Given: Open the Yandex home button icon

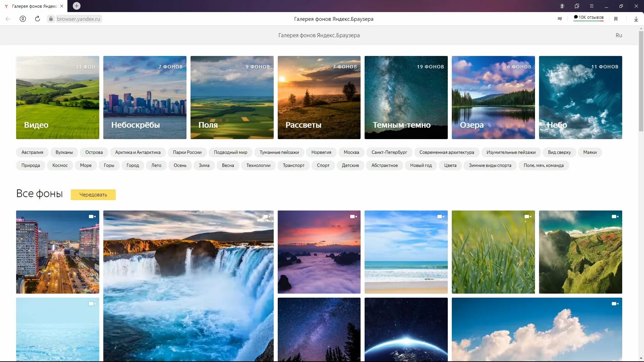Looking at the screenshot, I should [x=23, y=19].
